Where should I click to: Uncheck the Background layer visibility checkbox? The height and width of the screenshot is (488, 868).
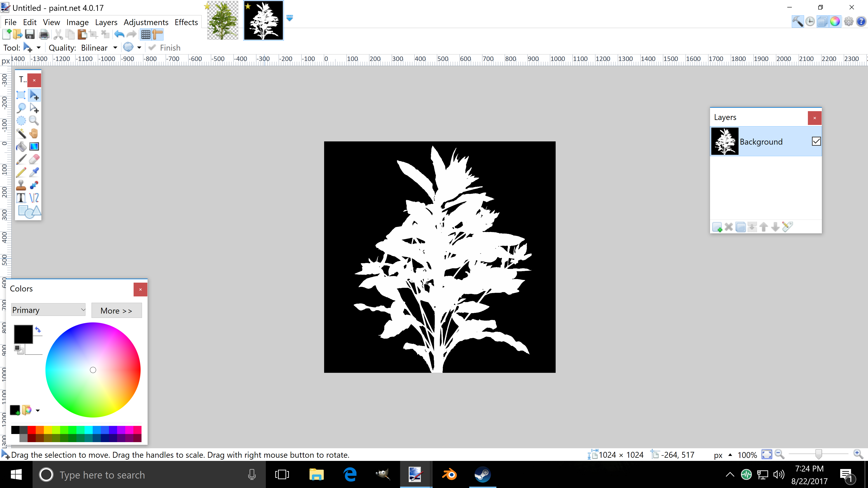tap(816, 141)
